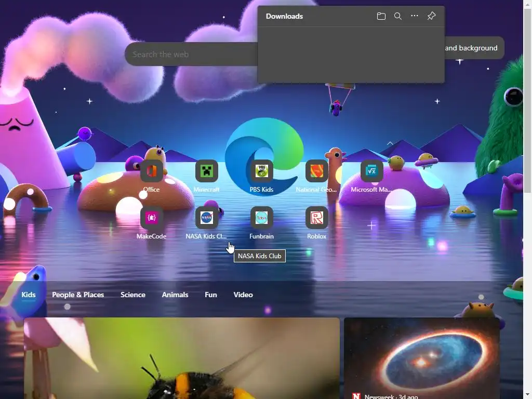Open the downloads folder icon
The image size is (532, 399).
point(381,16)
